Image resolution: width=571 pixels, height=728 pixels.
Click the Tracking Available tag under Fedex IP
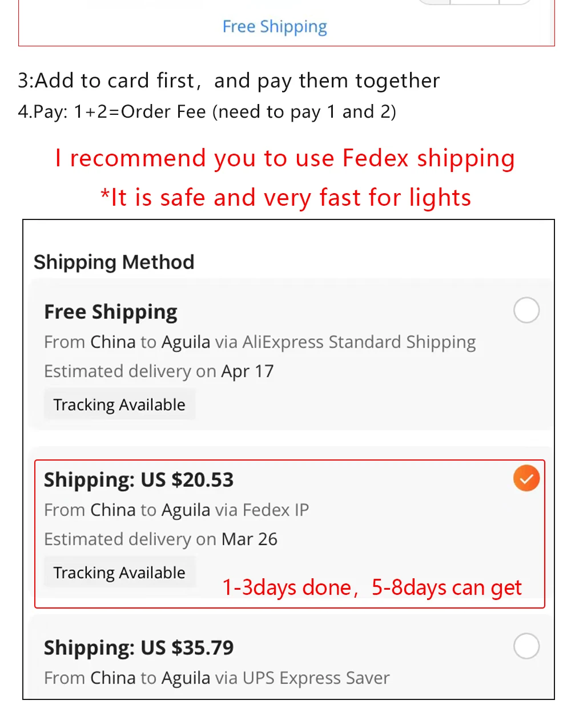pos(119,573)
